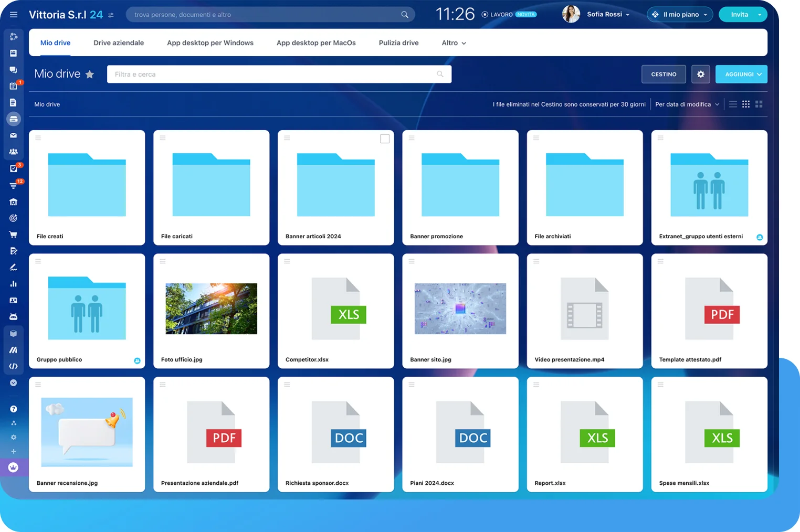Click the hamburger menu icon next to Vittoria
Image resolution: width=800 pixels, height=532 pixels.
14,15
